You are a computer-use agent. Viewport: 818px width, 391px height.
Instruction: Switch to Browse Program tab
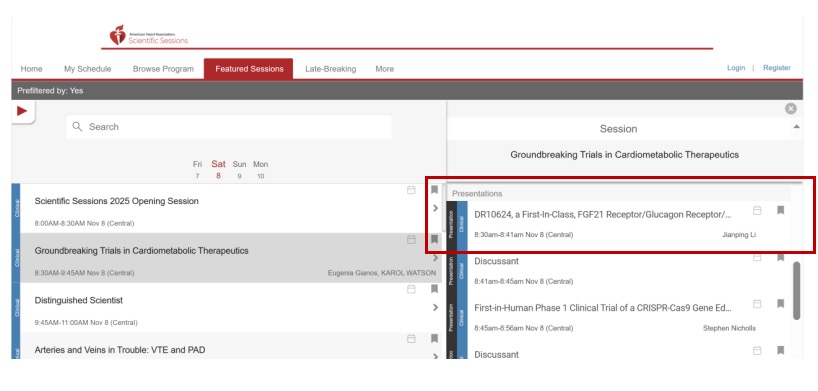[x=163, y=69]
